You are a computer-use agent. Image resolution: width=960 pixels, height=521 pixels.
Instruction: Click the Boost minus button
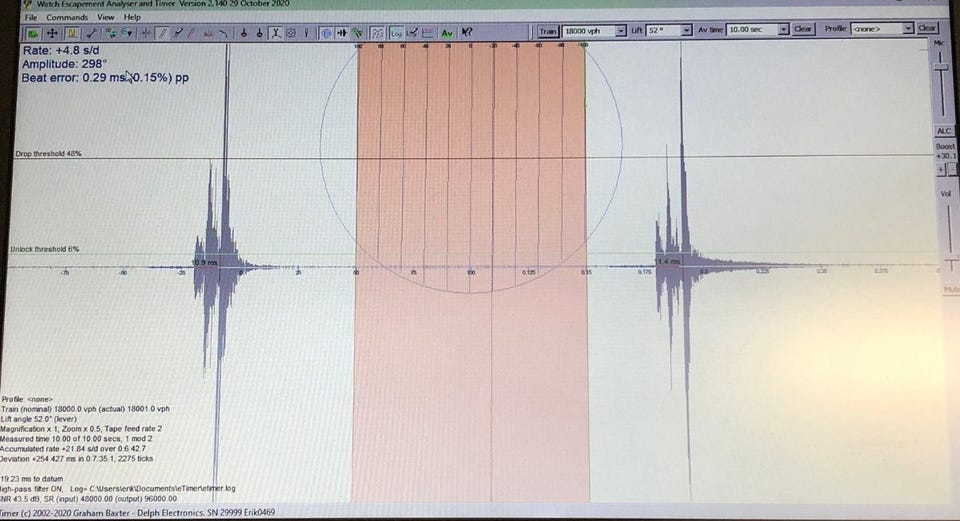(x=952, y=170)
